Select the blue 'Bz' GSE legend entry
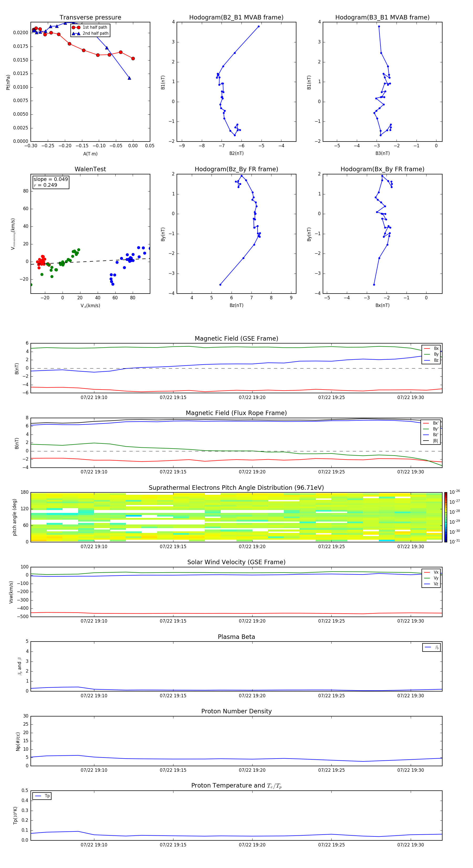Image resolution: width=473 pixels, height=868 pixels. click(431, 360)
